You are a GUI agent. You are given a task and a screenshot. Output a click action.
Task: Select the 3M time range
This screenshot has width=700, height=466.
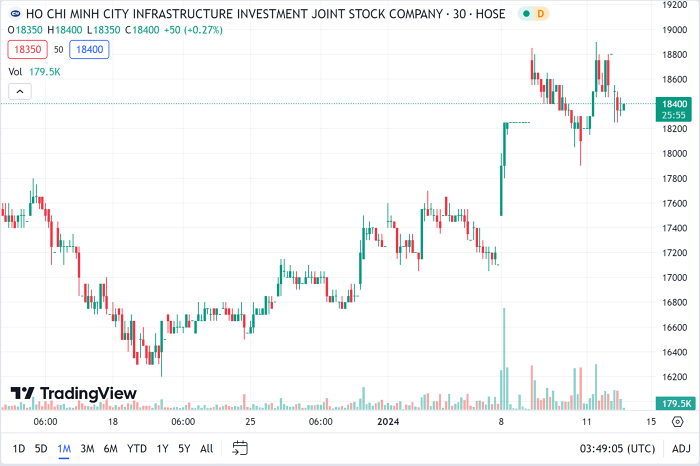tap(88, 449)
